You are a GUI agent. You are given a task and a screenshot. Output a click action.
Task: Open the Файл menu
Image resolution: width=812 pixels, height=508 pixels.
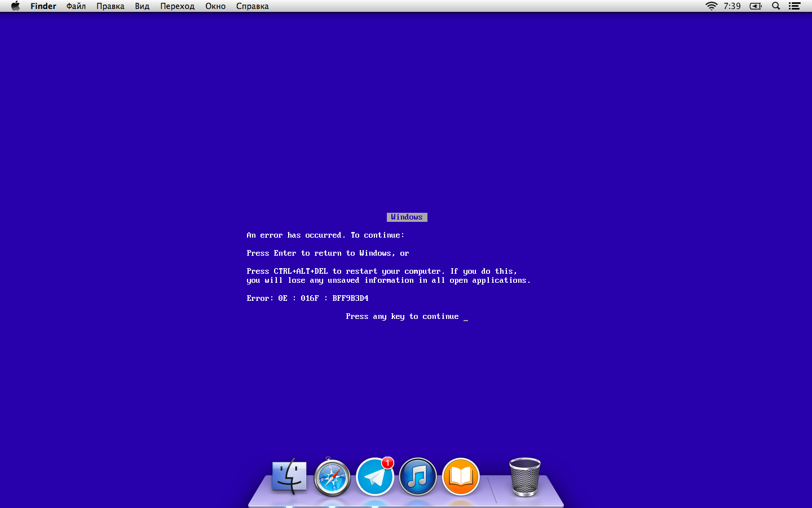point(76,6)
